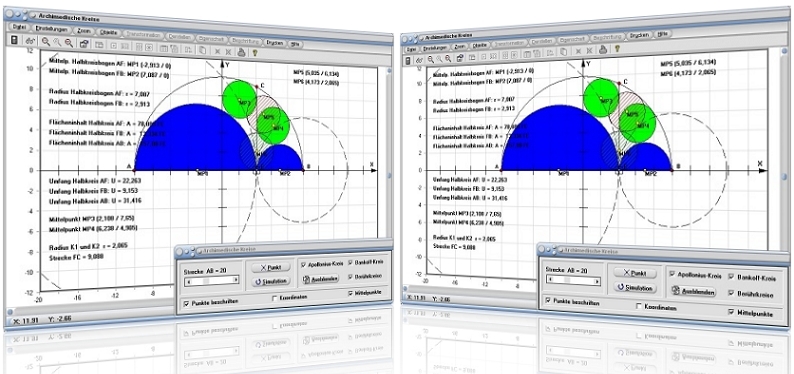This screenshot has width=794, height=374.
Task: Click the gray middle magnifier in left window toolbar
Action: [57, 43]
